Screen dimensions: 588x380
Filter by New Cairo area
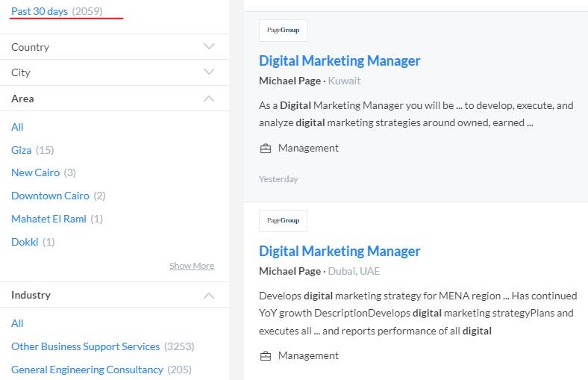[x=36, y=172]
